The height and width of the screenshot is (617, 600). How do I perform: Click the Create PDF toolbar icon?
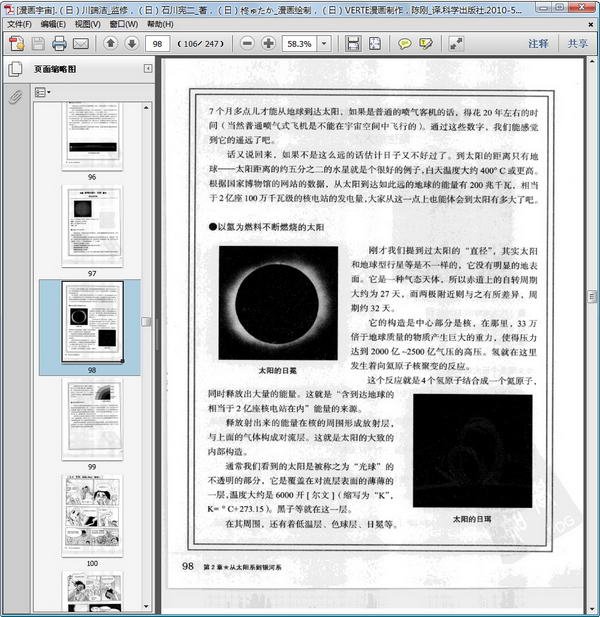coord(17,43)
